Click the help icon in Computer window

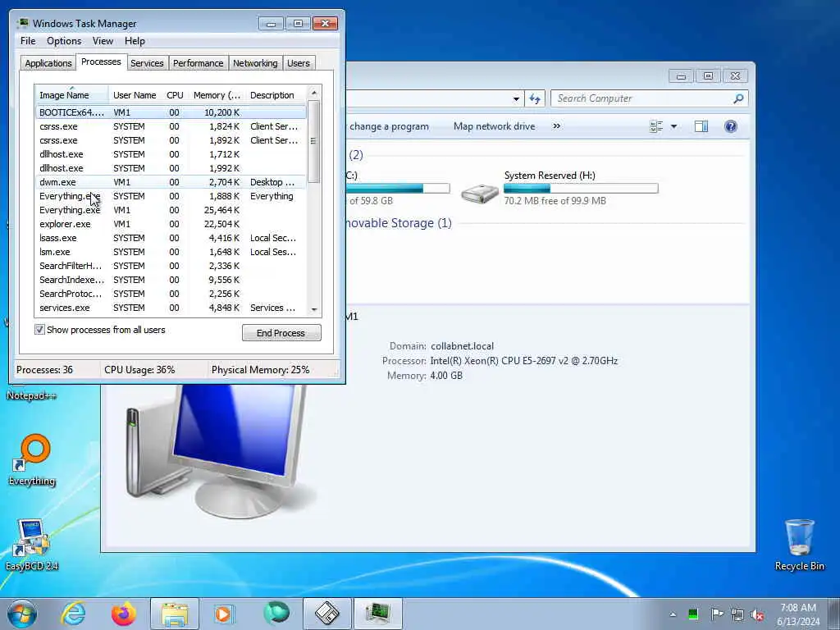[x=731, y=126]
